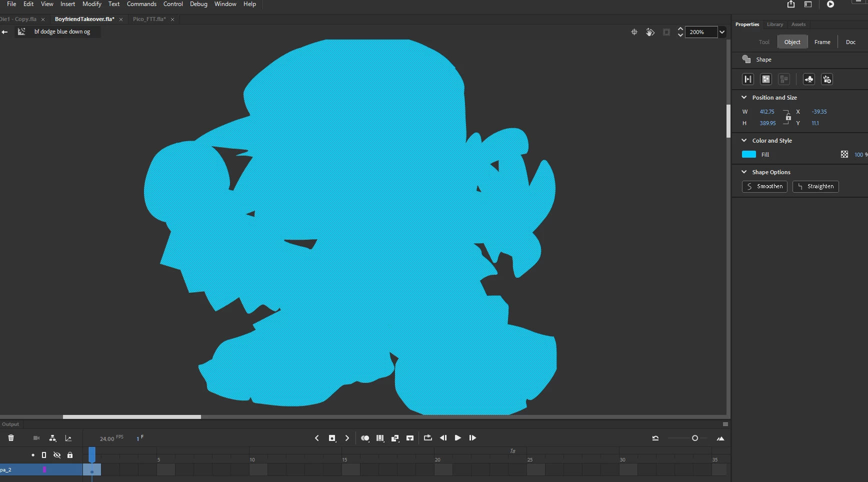Toggle Lock All Layers padlock
Viewport: 868px width, 482px height.
(x=70, y=455)
